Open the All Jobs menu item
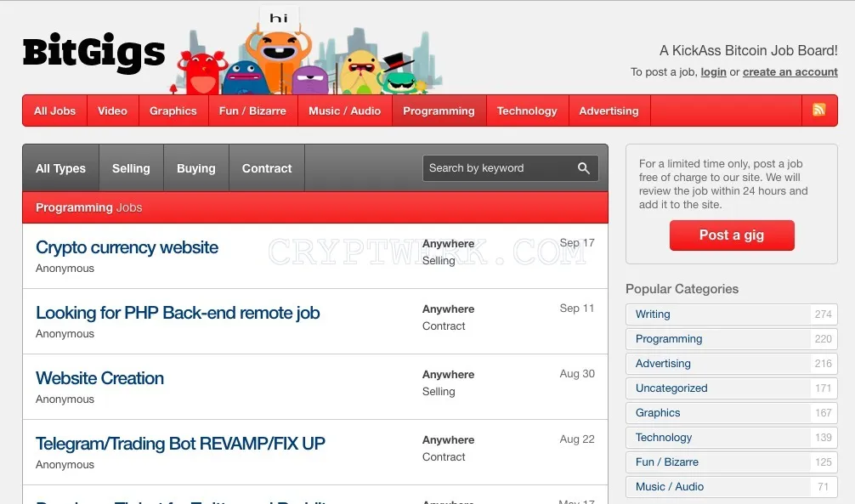The image size is (855, 504). coord(55,110)
